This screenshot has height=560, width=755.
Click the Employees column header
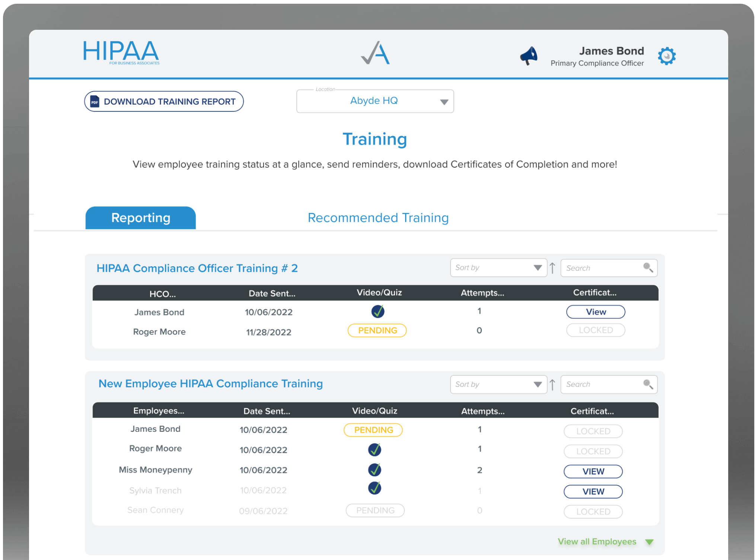[159, 411]
